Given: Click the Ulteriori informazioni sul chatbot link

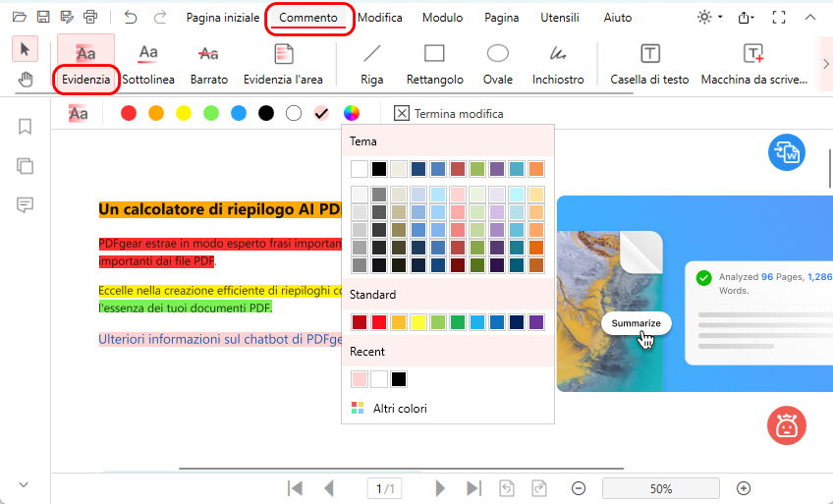Looking at the screenshot, I should tap(220, 339).
